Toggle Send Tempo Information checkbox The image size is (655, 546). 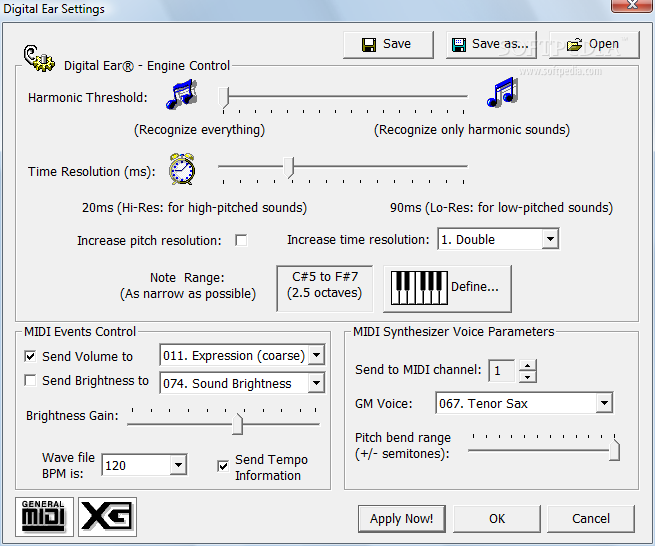pyautogui.click(x=223, y=466)
